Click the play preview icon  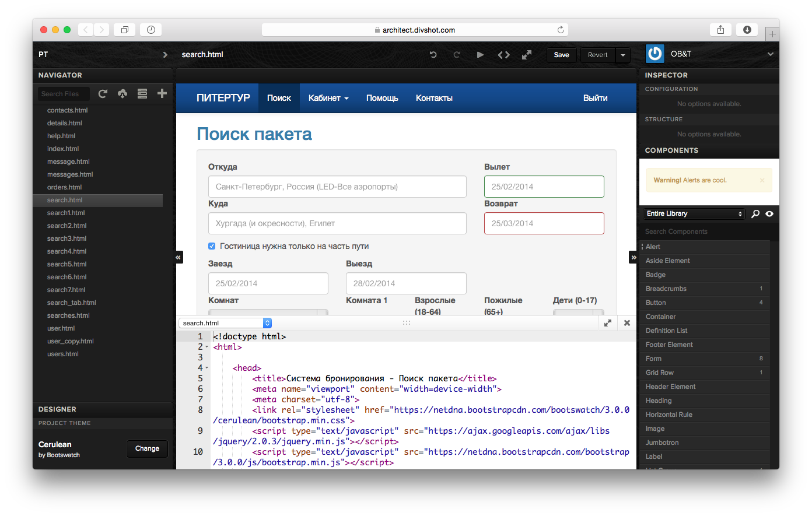pyautogui.click(x=480, y=55)
